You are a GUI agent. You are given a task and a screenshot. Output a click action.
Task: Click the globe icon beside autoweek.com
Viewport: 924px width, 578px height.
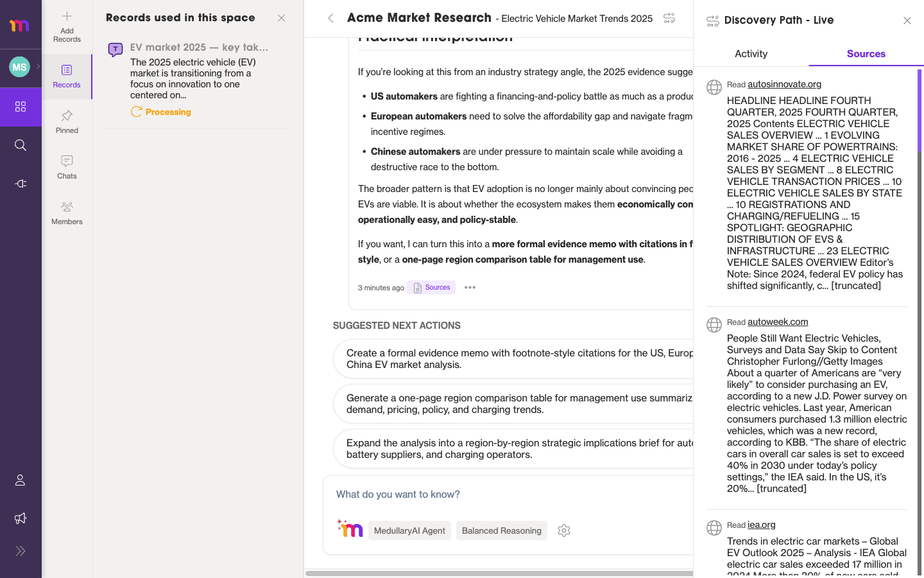click(x=714, y=325)
